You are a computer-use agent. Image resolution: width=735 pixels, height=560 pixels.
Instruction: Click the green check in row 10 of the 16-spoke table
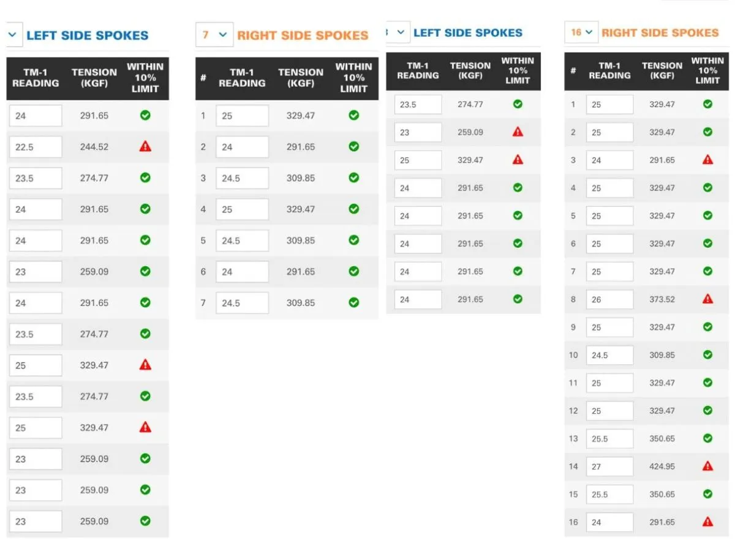pos(707,355)
